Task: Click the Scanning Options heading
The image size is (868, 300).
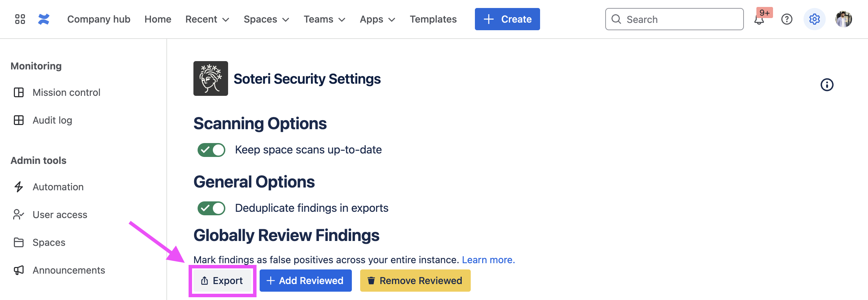Action: (x=260, y=124)
